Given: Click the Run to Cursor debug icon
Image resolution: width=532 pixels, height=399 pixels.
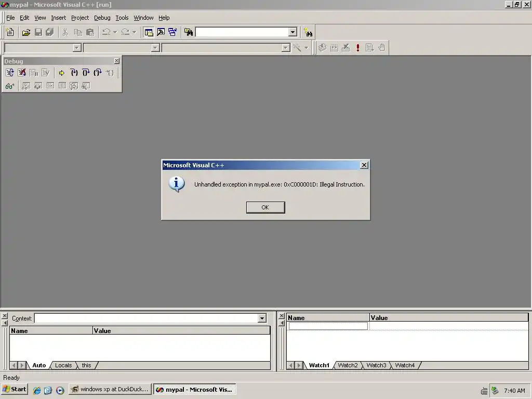Looking at the screenshot, I should pos(110,73).
